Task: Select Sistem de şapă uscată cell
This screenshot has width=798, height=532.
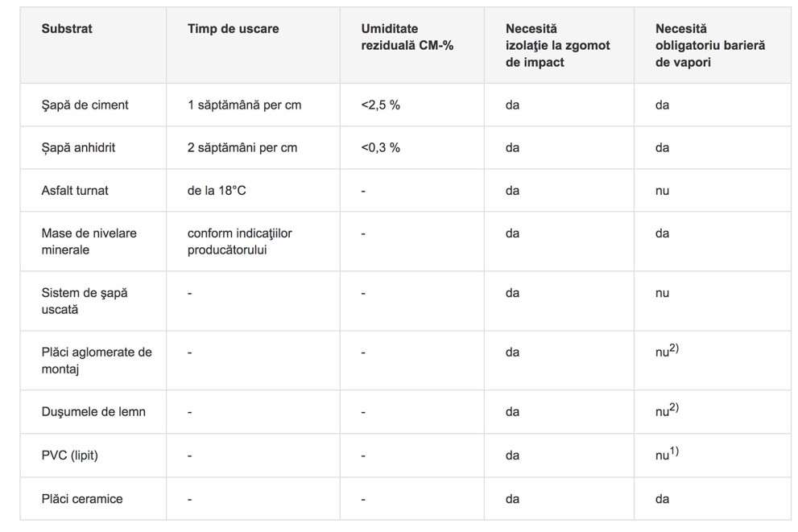Action: point(85,301)
